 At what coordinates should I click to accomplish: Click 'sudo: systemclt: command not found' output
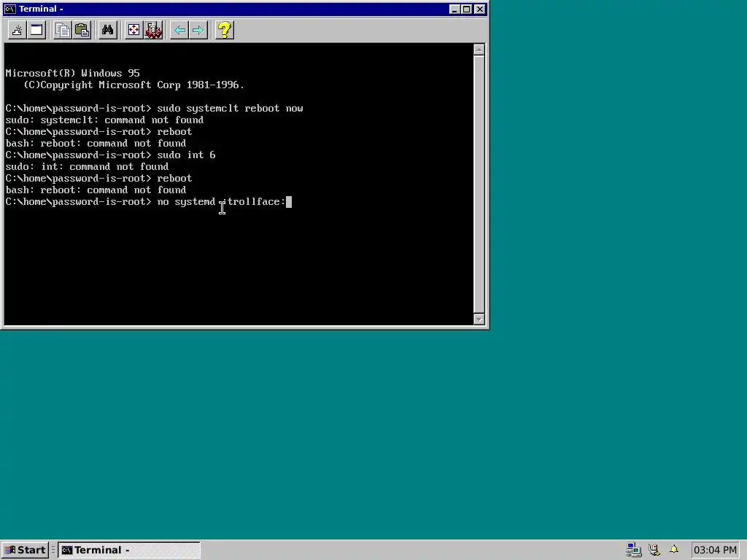click(x=104, y=120)
